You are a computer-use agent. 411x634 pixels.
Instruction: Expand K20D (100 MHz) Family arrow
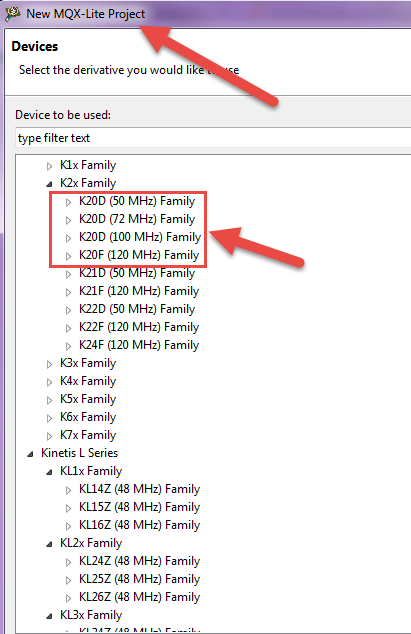pos(68,238)
